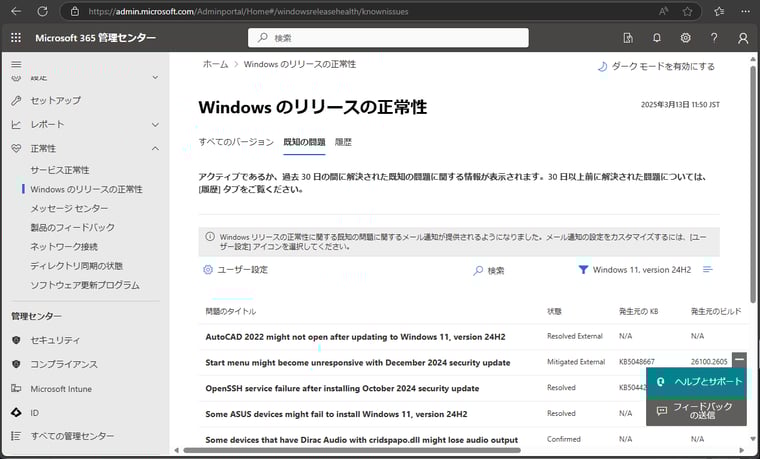Open the app launcher waffle icon
The height and width of the screenshot is (459, 760).
[x=16, y=38]
